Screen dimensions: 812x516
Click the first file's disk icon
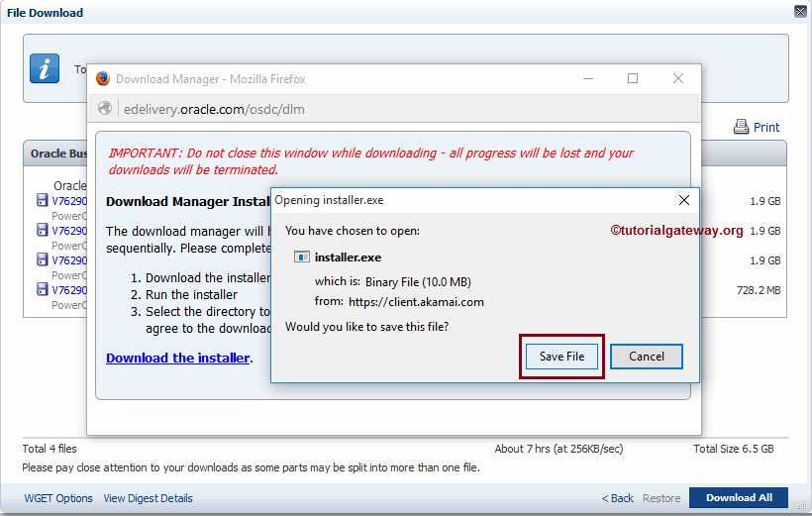click(x=43, y=201)
